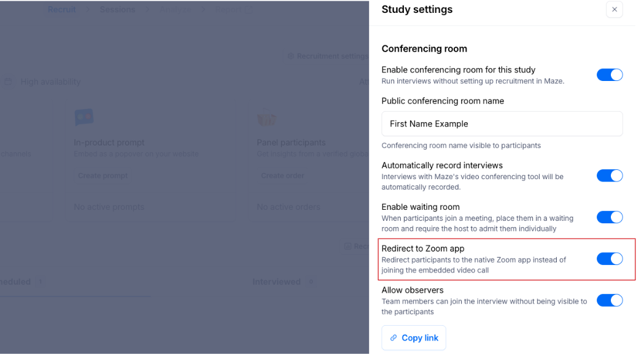The width and height of the screenshot is (644, 354).
Task: Switch off Redirect to Zoom app
Action: tap(609, 259)
